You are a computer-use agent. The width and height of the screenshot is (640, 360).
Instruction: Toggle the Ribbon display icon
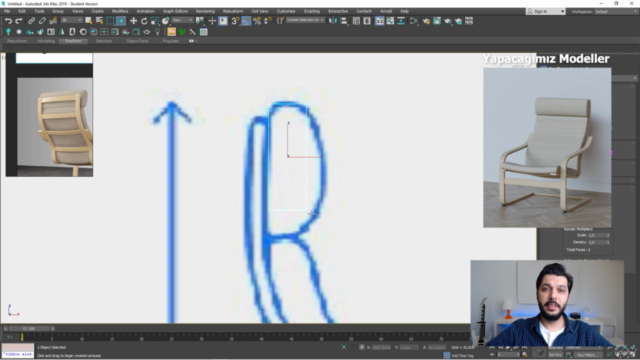point(380,21)
